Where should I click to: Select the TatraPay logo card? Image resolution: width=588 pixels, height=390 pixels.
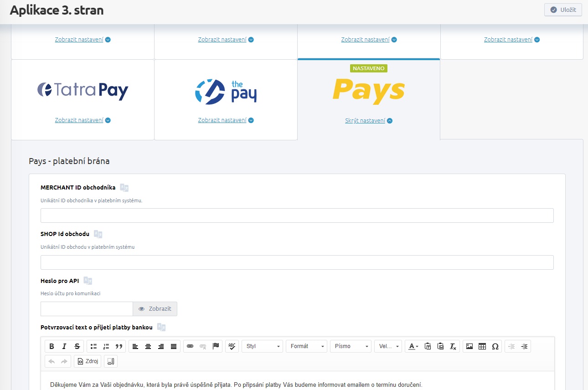tap(83, 90)
